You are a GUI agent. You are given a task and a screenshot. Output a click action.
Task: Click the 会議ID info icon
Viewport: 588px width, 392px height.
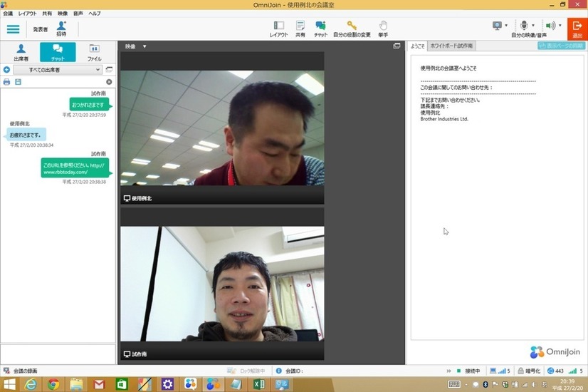pos(278,371)
